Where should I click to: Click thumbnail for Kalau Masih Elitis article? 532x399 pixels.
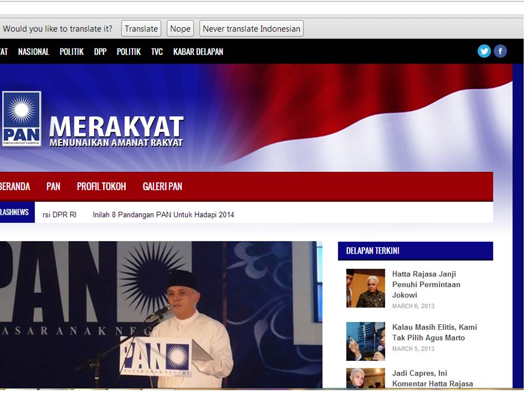365,341
